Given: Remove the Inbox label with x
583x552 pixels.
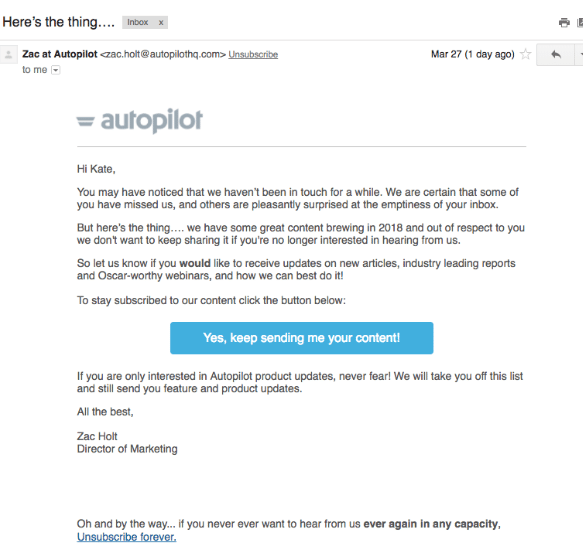Looking at the screenshot, I should coord(161,23).
